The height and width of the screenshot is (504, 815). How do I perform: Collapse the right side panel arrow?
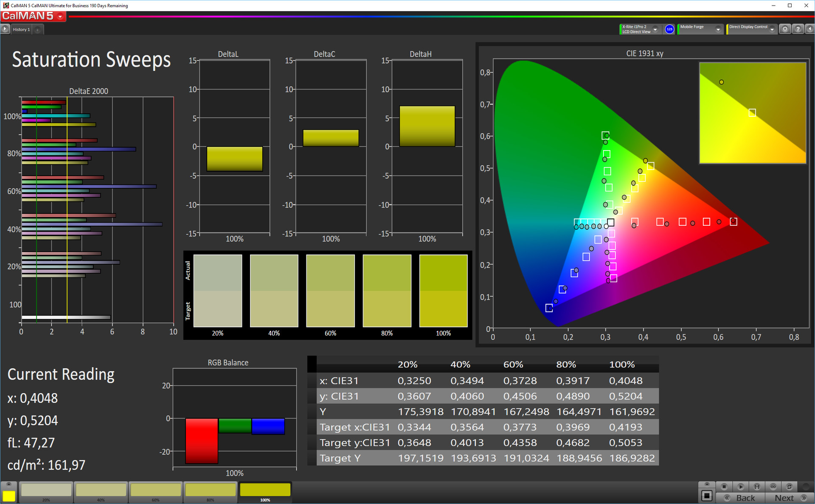pyautogui.click(x=809, y=29)
